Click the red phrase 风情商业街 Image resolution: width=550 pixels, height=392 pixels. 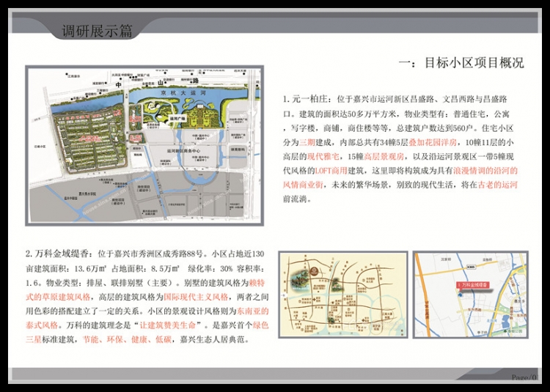pos(303,185)
